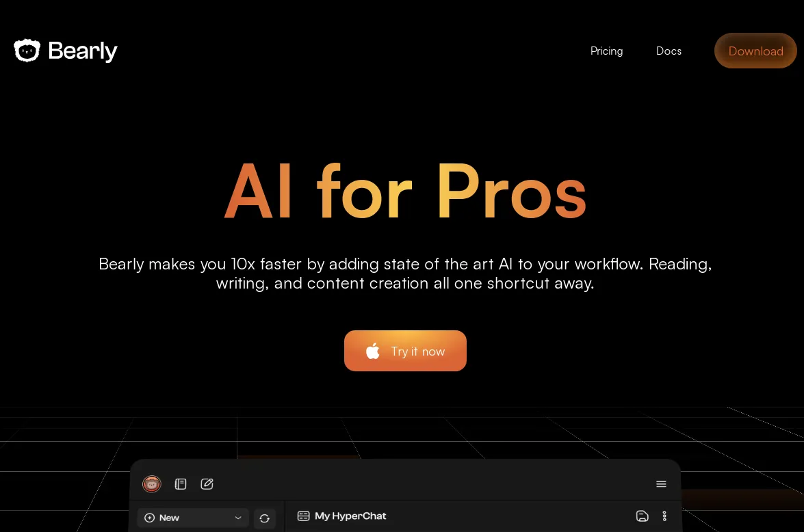Click the plus icon beside New
The height and width of the screenshot is (532, 804).
[x=150, y=518]
